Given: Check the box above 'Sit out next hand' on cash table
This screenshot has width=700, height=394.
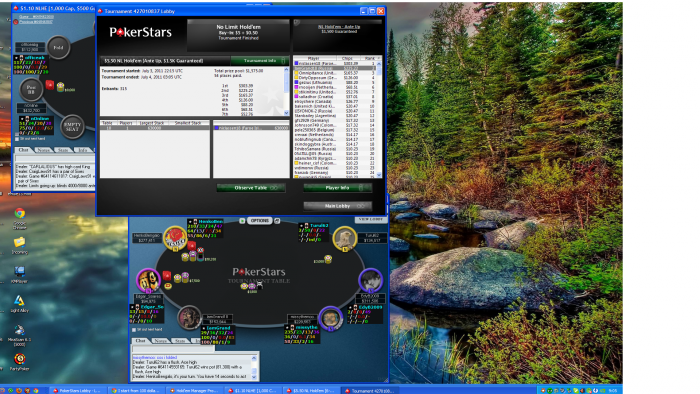Looking at the screenshot, I should pos(17,133).
